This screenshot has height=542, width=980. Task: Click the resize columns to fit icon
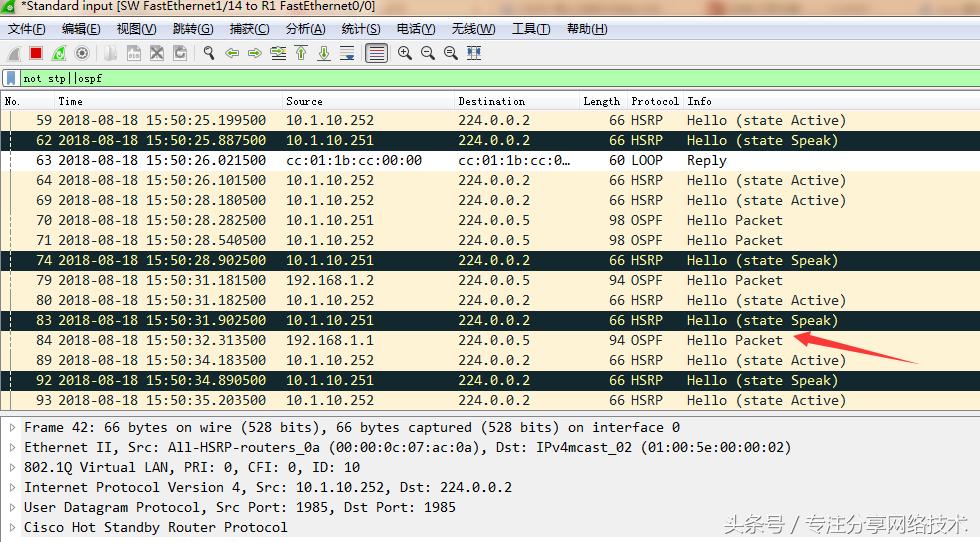tap(474, 53)
